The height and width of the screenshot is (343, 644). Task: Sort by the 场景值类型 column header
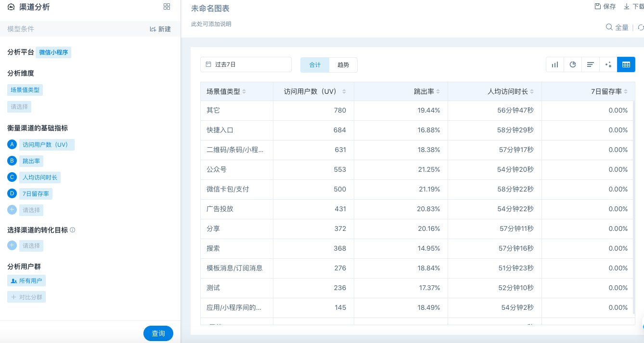(237, 91)
